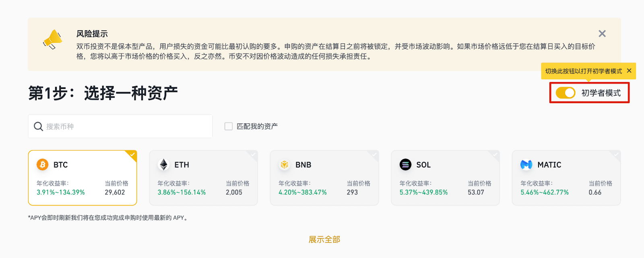Click the magnifier icon in search box

[x=38, y=127]
